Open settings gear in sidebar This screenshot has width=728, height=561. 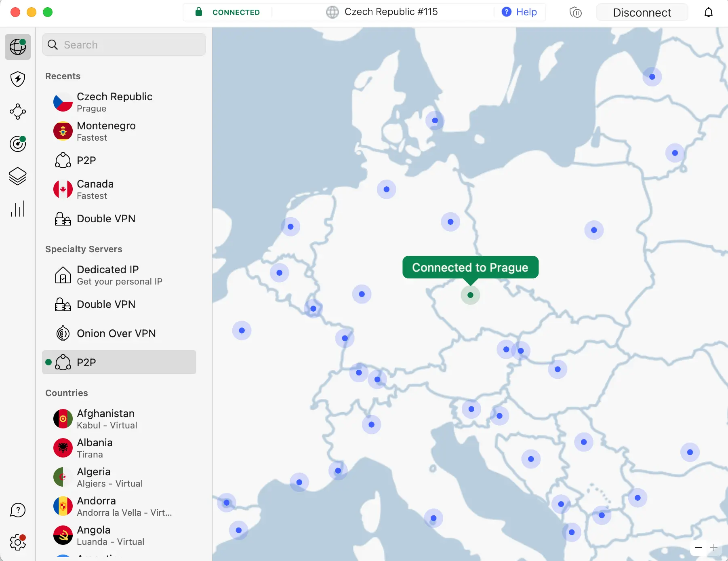[x=18, y=542]
